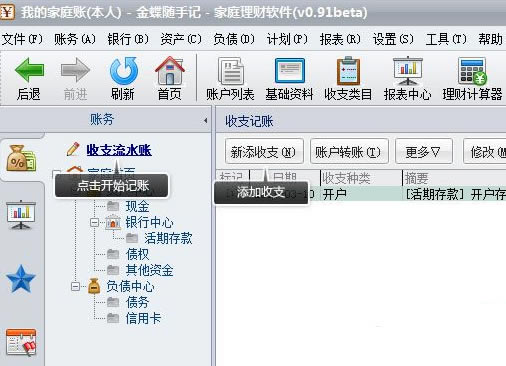Open 账户列表 from the toolbar

click(231, 71)
